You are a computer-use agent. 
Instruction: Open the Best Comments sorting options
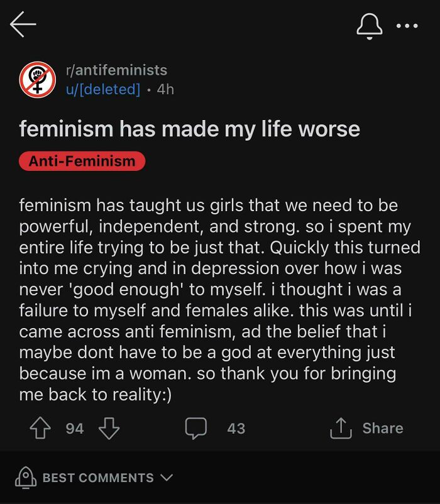coord(97,478)
